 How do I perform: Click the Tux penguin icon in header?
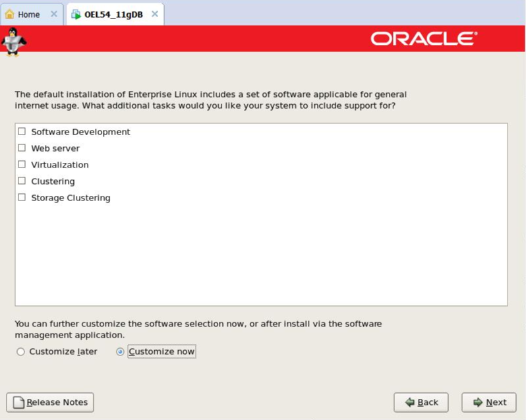[x=13, y=42]
